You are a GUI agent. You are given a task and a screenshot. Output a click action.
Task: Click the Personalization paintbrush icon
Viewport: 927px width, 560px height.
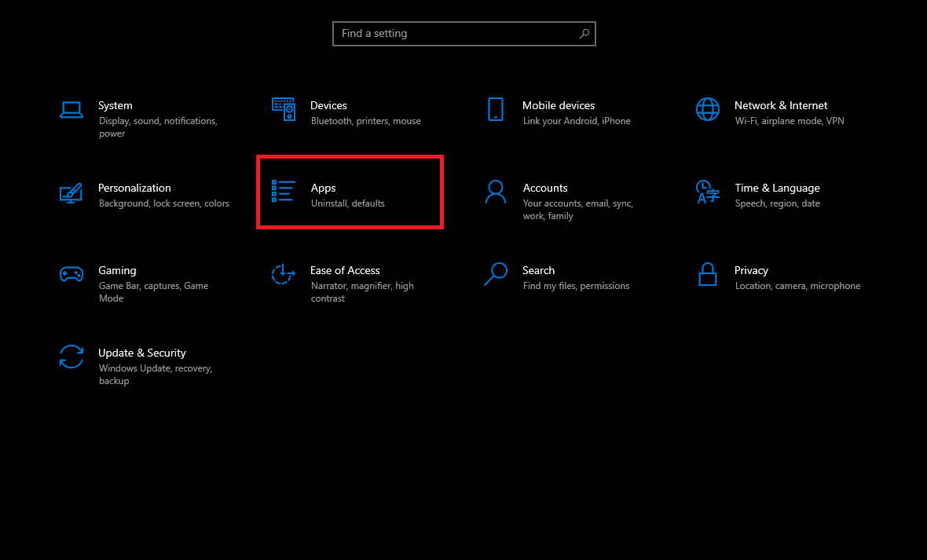(71, 192)
